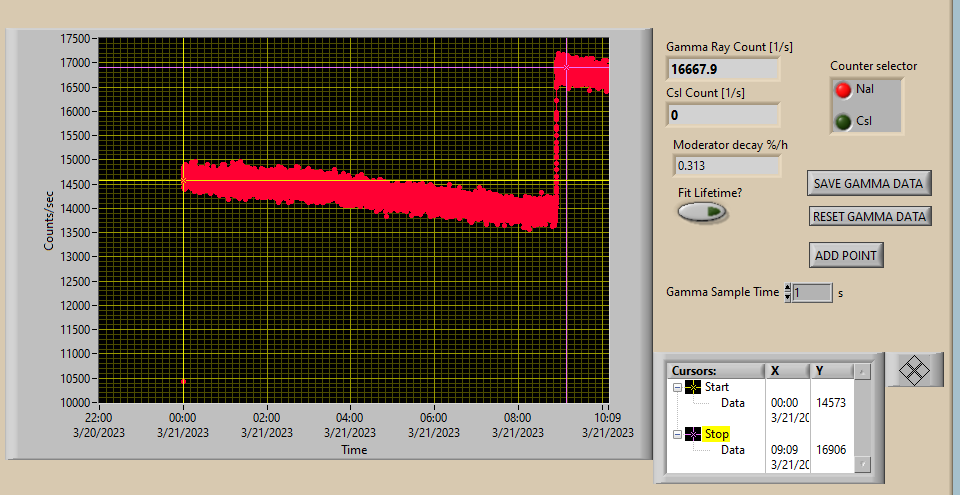Click the 06:00 x-axis tick label
This screenshot has width=960, height=495.
coord(434,418)
